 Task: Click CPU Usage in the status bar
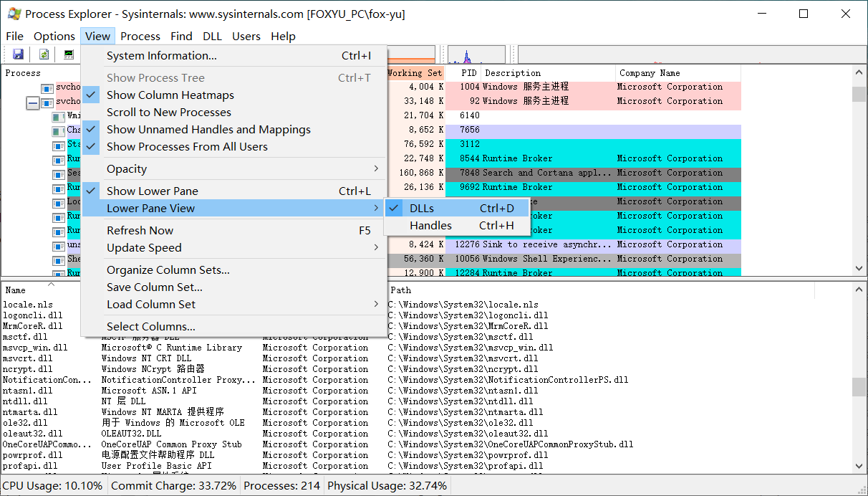click(x=53, y=485)
